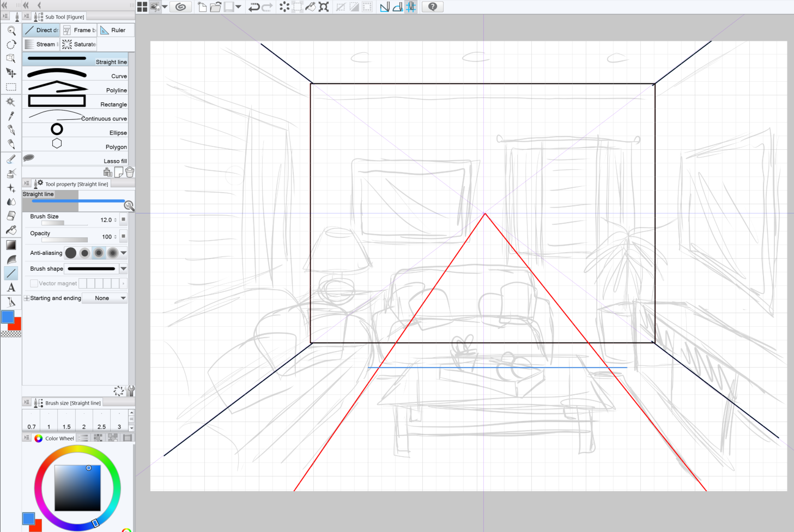Choose the Text tool
794x532 pixels.
pyautogui.click(x=11, y=288)
